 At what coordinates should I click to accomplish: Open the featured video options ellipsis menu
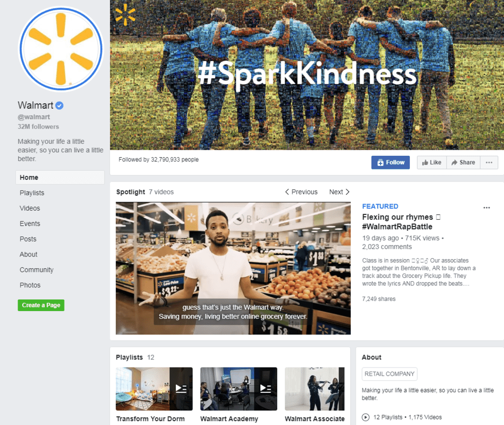(x=487, y=208)
